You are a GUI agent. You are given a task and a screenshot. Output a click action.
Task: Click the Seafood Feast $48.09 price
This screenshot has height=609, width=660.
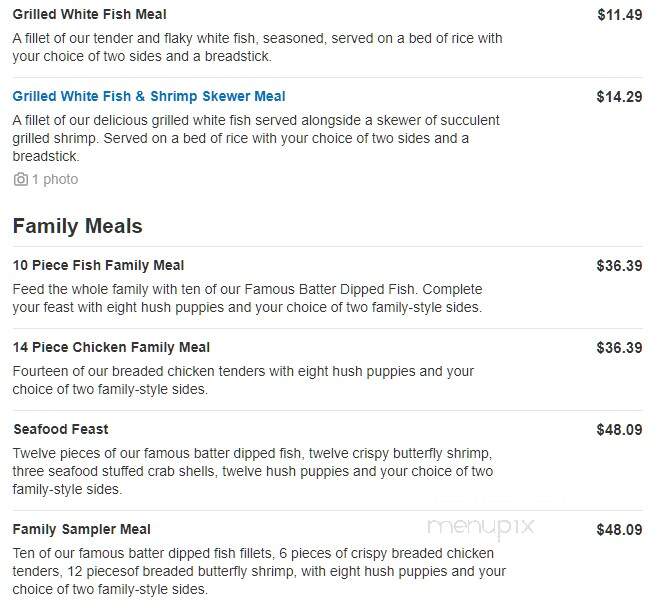click(620, 430)
